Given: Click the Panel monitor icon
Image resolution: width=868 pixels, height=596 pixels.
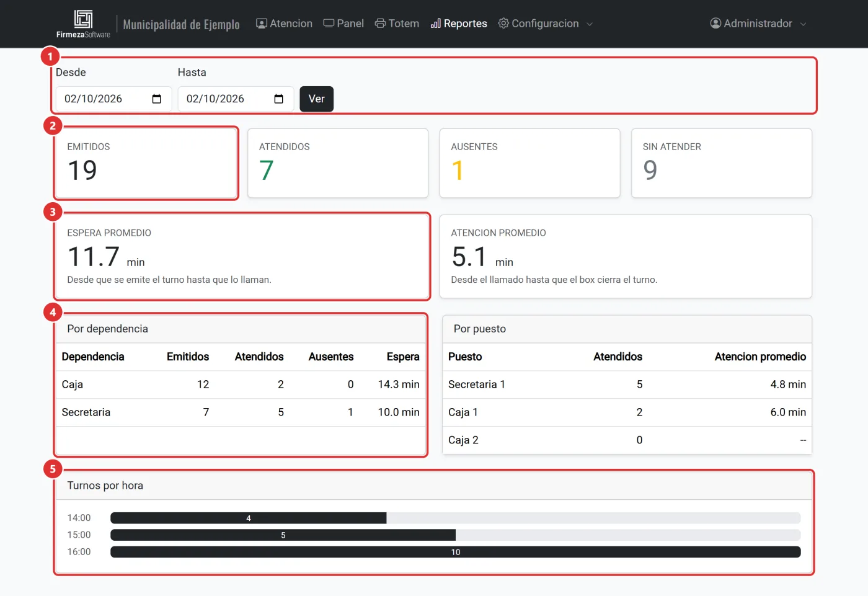Looking at the screenshot, I should point(329,24).
